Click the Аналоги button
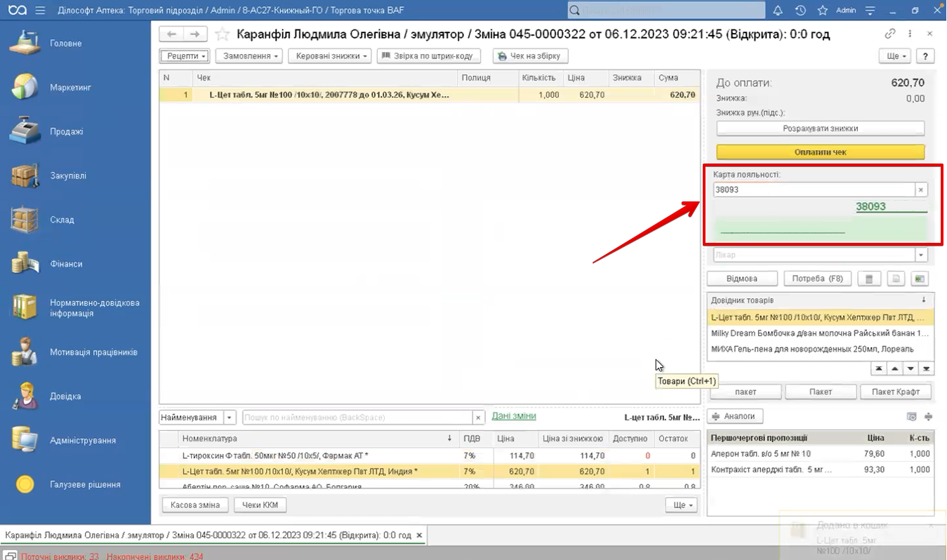Image resolution: width=947 pixels, height=560 pixels. 734,416
